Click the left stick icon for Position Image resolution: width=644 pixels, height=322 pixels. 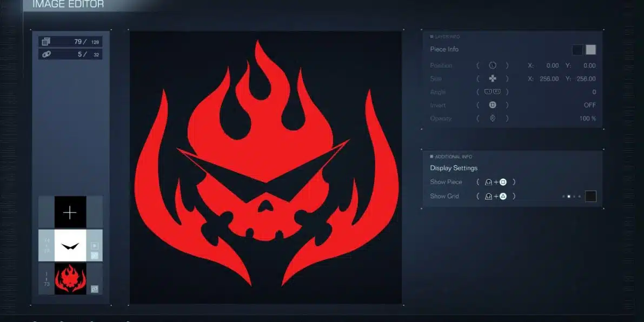pyautogui.click(x=493, y=65)
